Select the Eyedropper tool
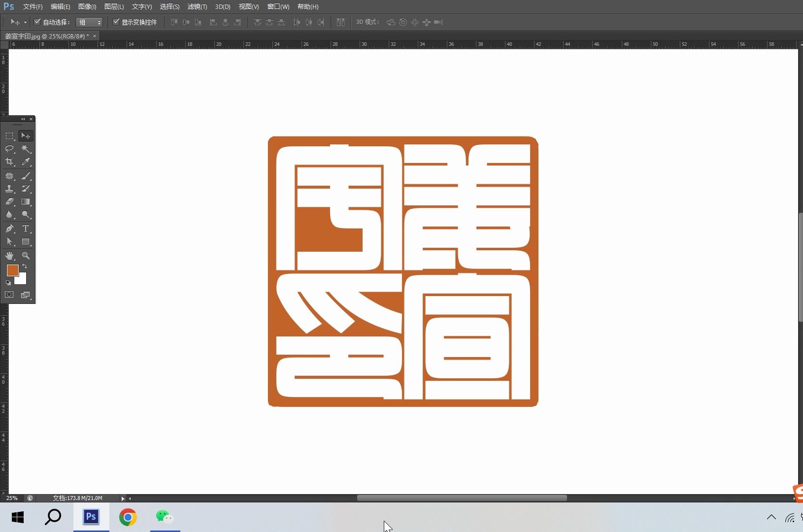 pyautogui.click(x=26, y=162)
